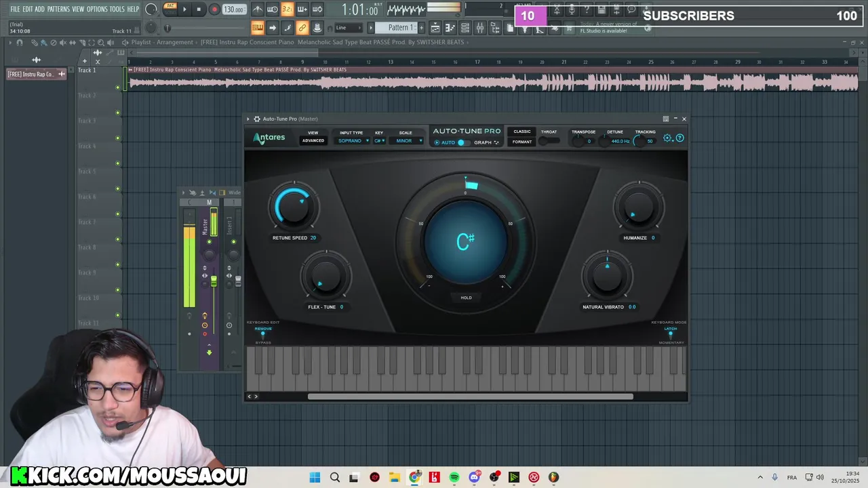
Task: Click the Flex-Tune knob
Action: (326, 276)
